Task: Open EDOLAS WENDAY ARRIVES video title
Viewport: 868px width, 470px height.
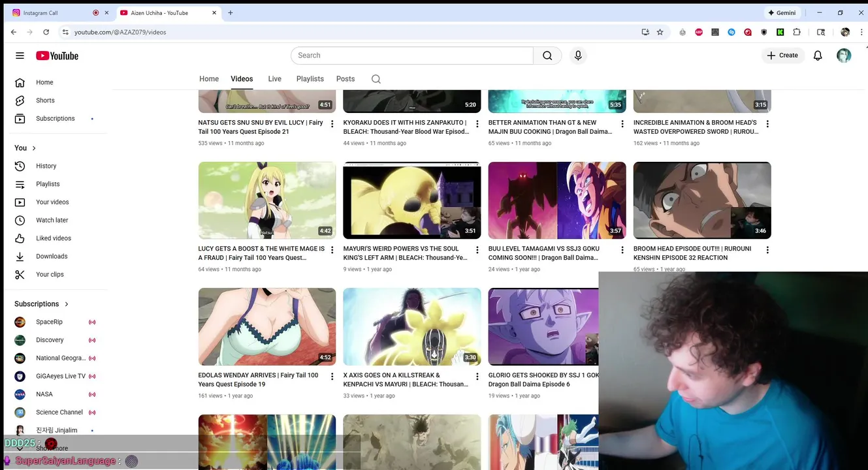Action: coord(258,380)
